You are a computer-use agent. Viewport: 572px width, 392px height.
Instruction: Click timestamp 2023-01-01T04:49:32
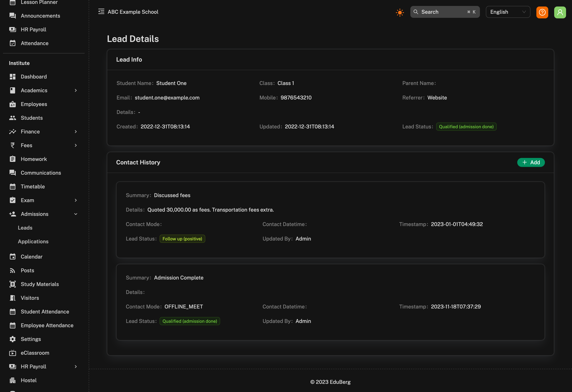[457, 224]
